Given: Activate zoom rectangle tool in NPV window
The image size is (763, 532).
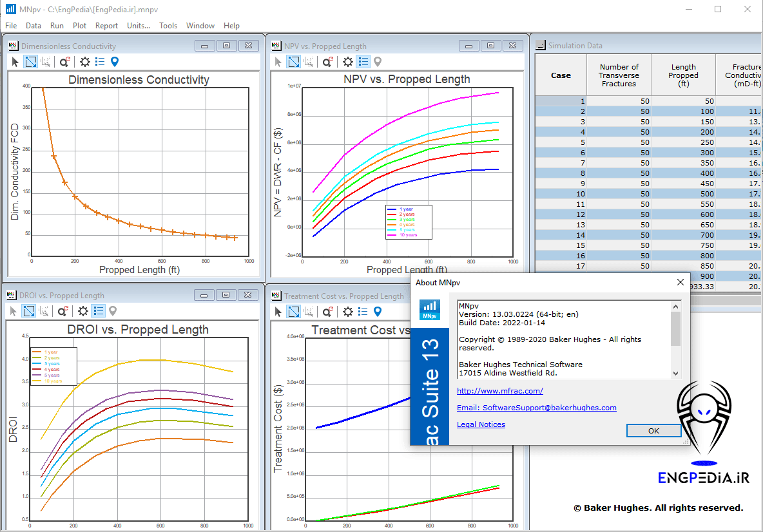Looking at the screenshot, I should pyautogui.click(x=293, y=62).
